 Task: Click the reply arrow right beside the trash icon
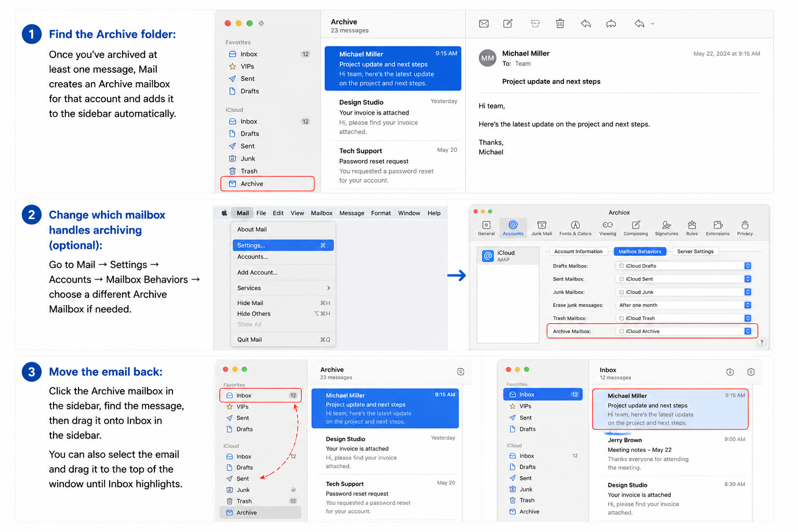[x=586, y=23]
